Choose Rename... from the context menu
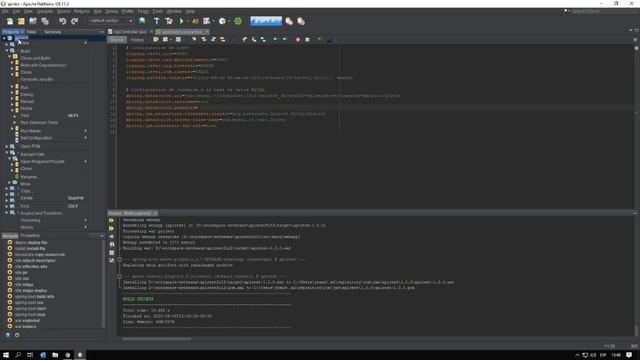Viewport: 640px width, 360px height. tap(29, 177)
